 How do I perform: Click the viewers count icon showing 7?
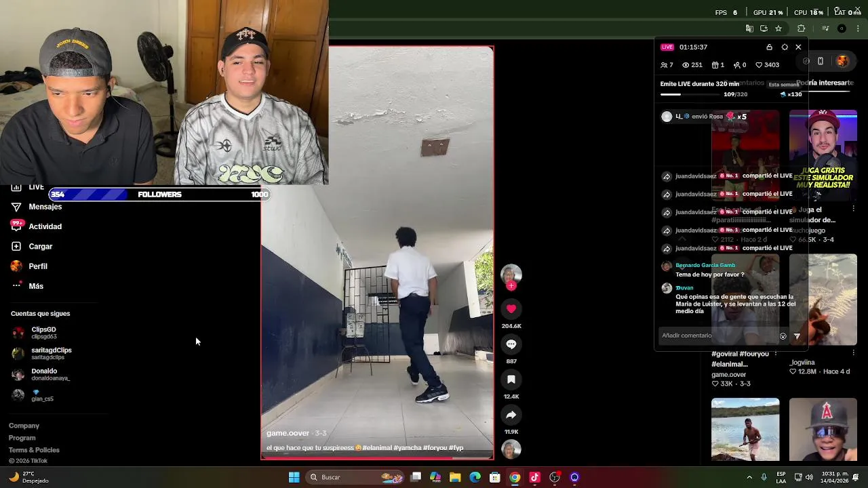[x=664, y=65]
